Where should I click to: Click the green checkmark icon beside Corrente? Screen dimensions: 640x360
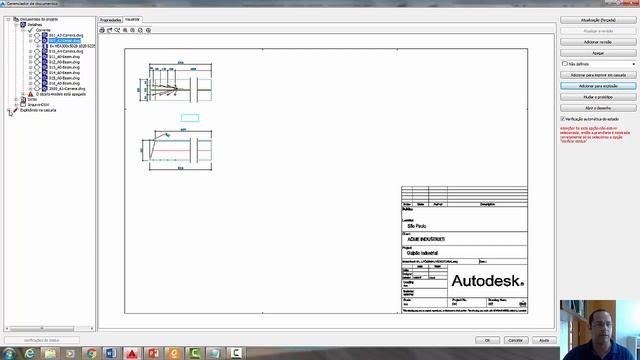click(31, 30)
